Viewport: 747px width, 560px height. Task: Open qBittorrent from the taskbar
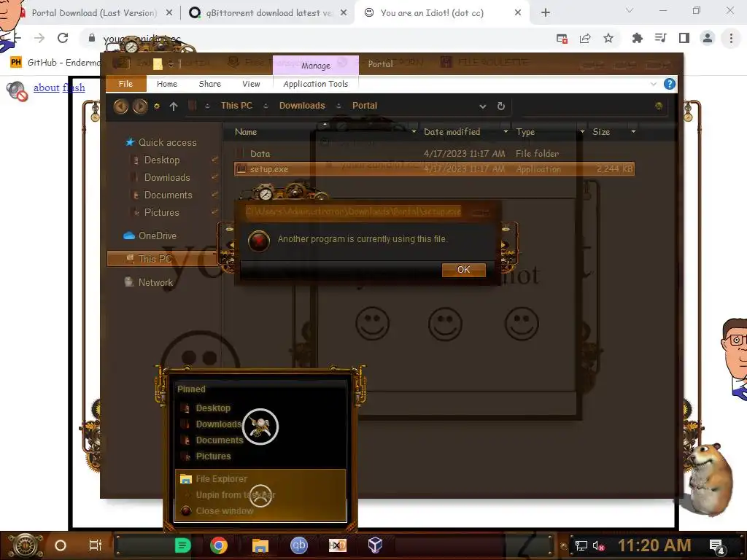[x=298, y=545]
